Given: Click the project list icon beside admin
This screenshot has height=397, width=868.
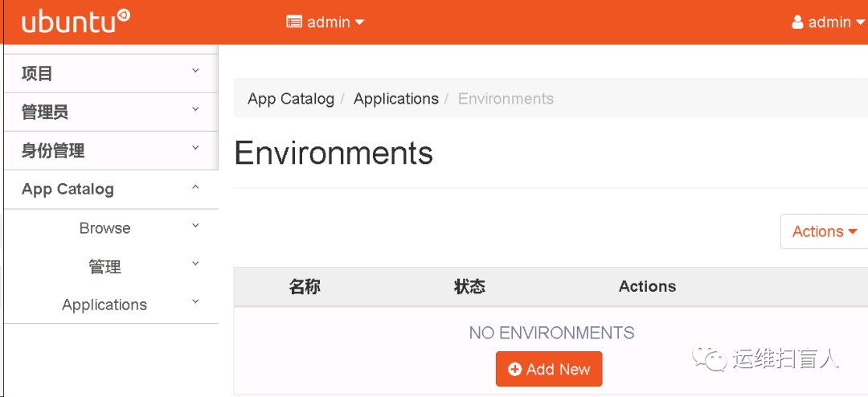Looking at the screenshot, I should pyautogui.click(x=294, y=23).
